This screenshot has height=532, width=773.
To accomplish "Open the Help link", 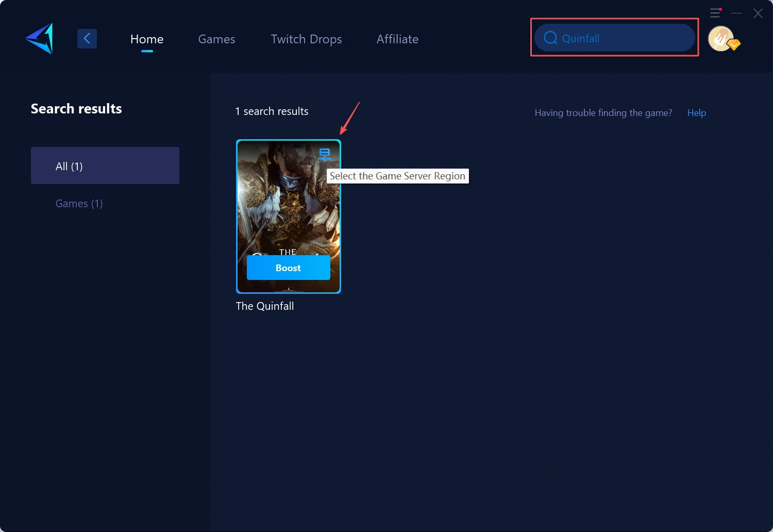I will pos(696,112).
